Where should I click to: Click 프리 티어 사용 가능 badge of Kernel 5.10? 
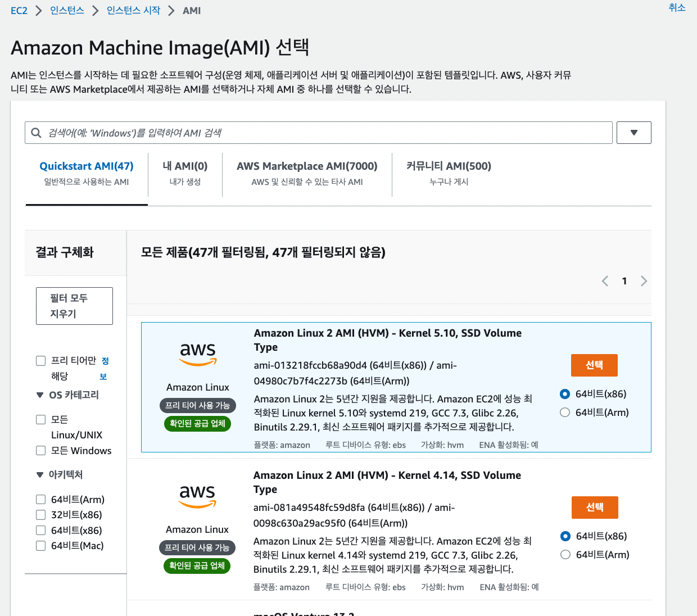pos(197,405)
